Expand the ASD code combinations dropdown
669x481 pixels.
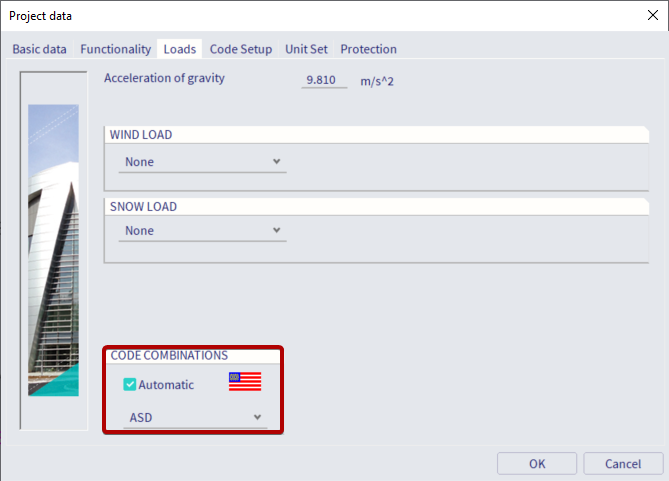point(196,417)
